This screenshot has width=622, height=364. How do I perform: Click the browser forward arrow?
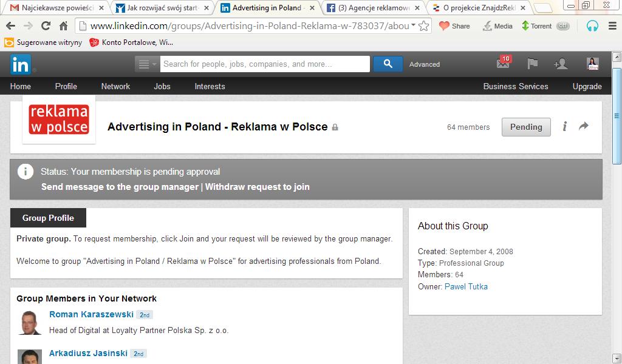point(28,26)
